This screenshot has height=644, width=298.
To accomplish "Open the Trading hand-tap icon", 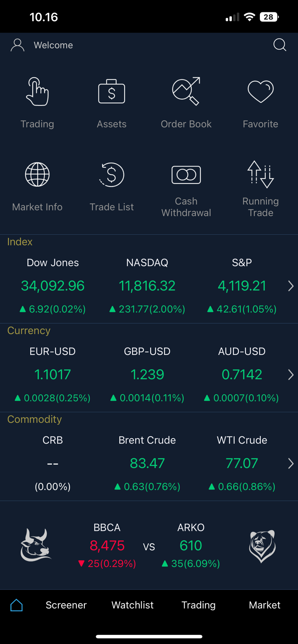I will click(x=37, y=92).
